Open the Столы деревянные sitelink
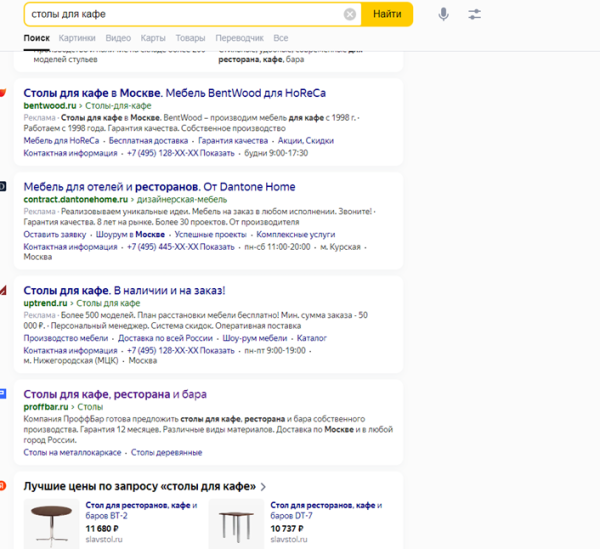600x549 pixels. point(166,453)
